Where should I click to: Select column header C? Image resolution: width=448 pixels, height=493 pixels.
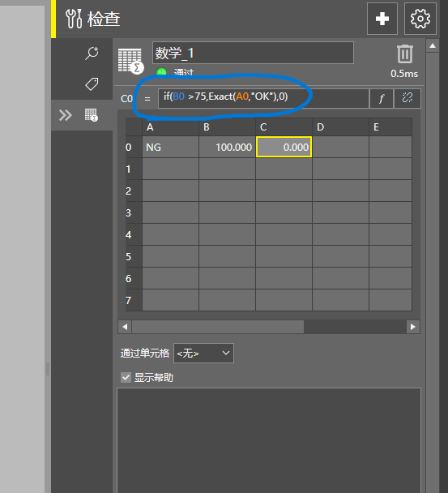(x=284, y=127)
